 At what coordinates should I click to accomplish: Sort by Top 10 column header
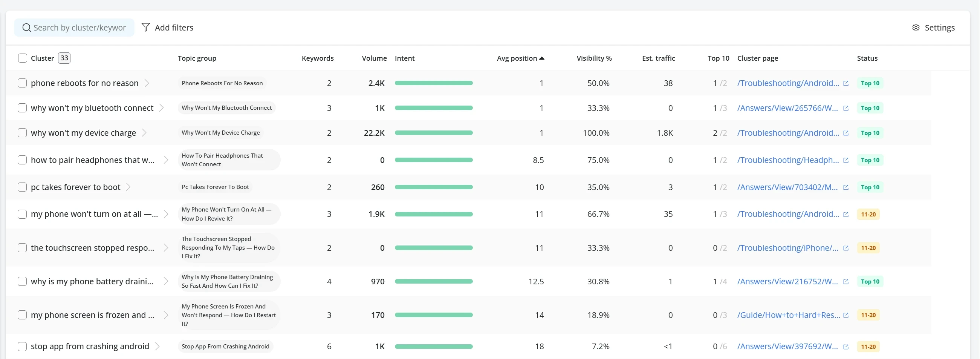point(718,58)
